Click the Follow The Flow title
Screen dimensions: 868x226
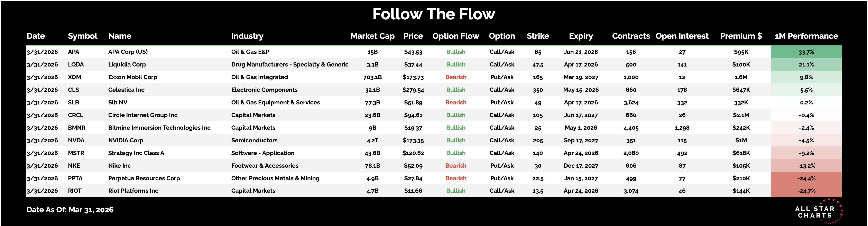[x=434, y=14]
